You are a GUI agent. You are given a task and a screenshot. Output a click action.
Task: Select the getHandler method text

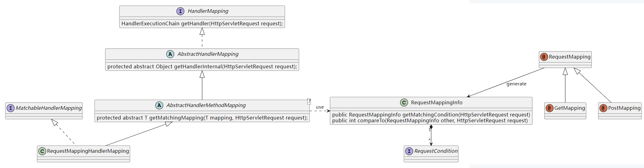[202, 23]
